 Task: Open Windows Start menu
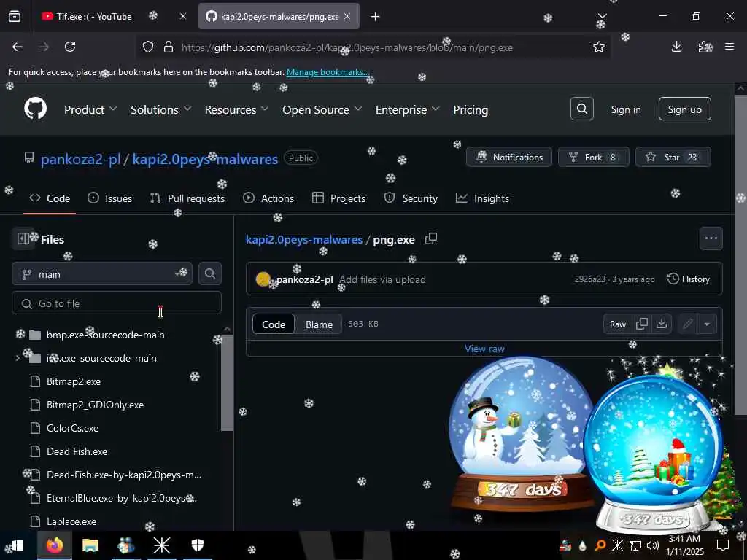tap(17, 545)
